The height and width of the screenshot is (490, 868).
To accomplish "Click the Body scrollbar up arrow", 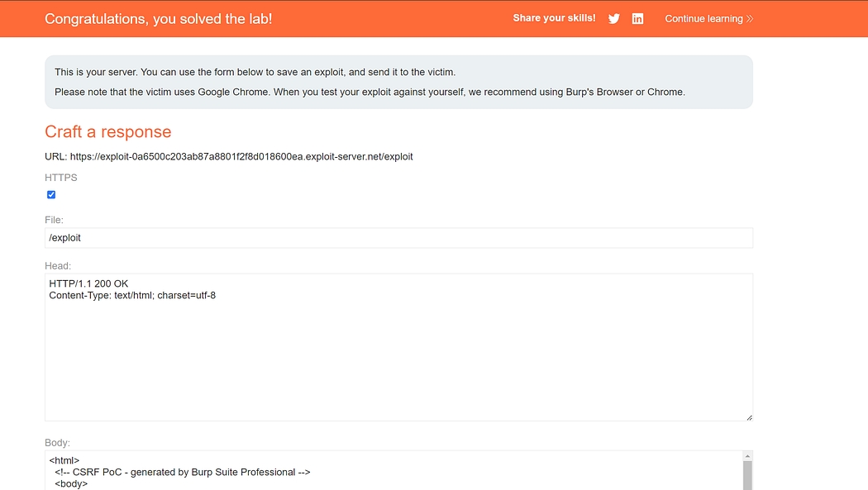I will click(747, 456).
